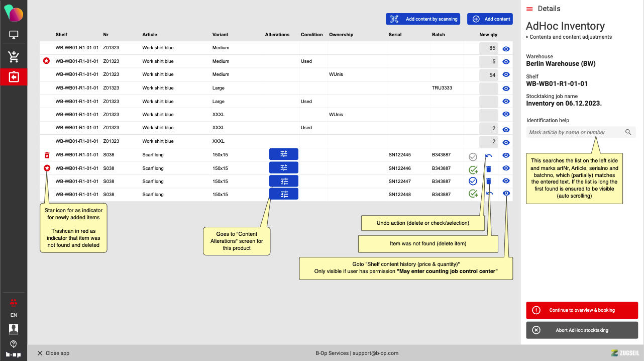Toggle the green check for serial SN122446
The height and width of the screenshot is (361, 644).
click(x=473, y=170)
